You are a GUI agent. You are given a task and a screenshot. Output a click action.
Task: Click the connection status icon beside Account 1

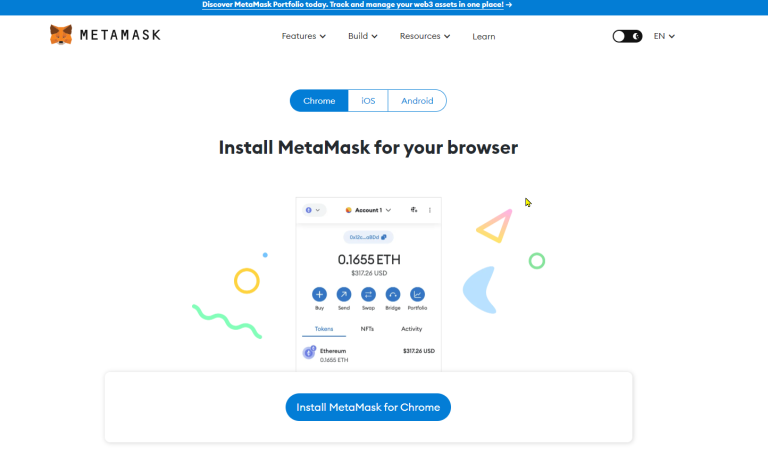(414, 210)
